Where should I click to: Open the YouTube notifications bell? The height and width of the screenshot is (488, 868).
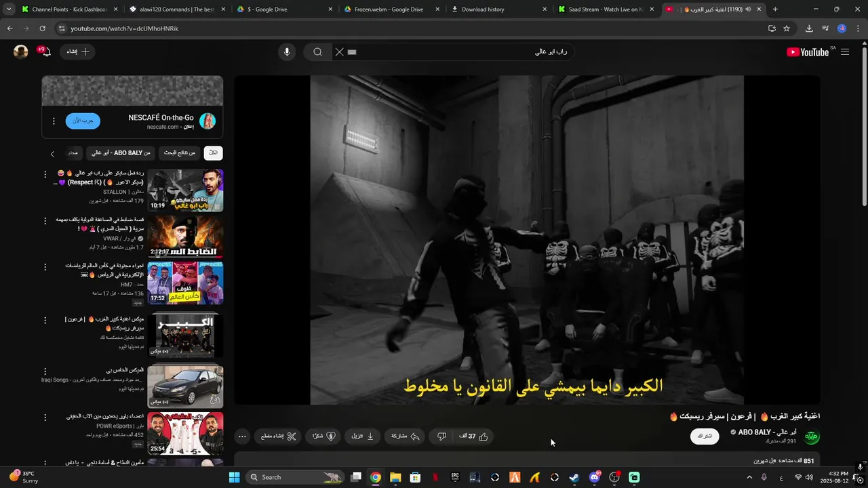pyautogui.click(x=46, y=52)
